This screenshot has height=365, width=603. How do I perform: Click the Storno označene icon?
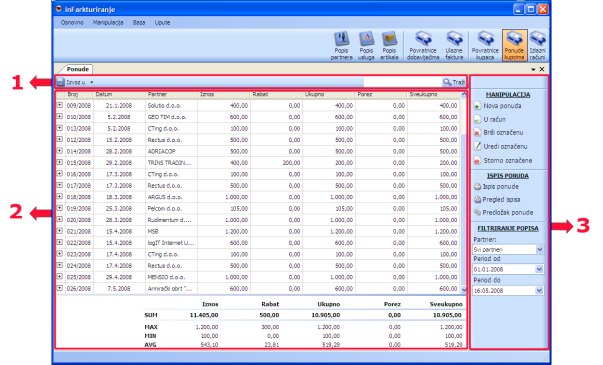(477, 161)
